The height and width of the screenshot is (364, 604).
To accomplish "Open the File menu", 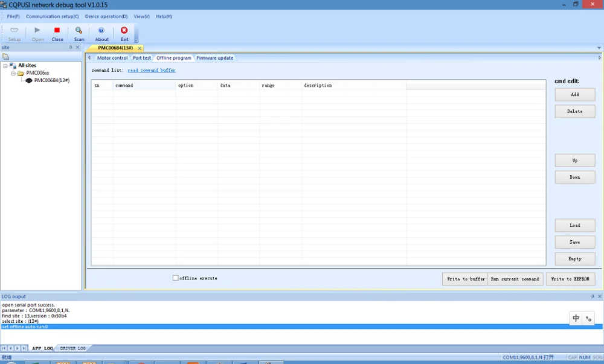I will [13, 16].
